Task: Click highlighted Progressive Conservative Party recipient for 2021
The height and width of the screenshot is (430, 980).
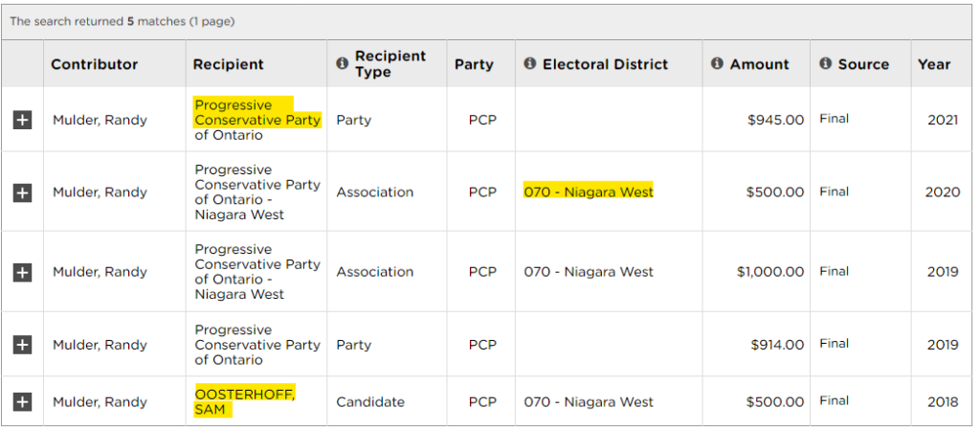Action: pos(258,112)
